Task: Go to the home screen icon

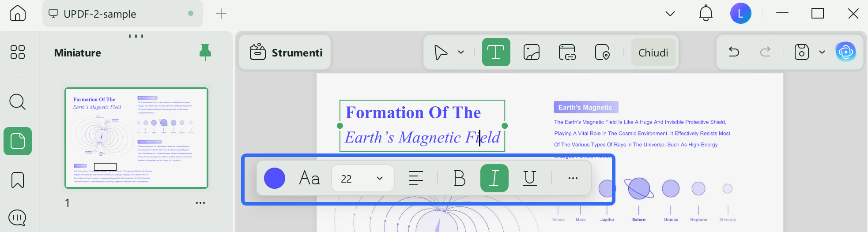Action: click(x=18, y=13)
